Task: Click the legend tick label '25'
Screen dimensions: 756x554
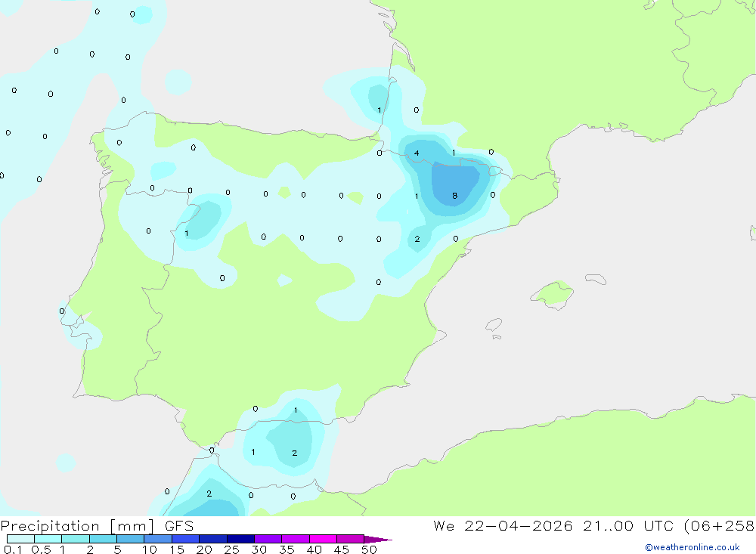Action: pos(232,549)
